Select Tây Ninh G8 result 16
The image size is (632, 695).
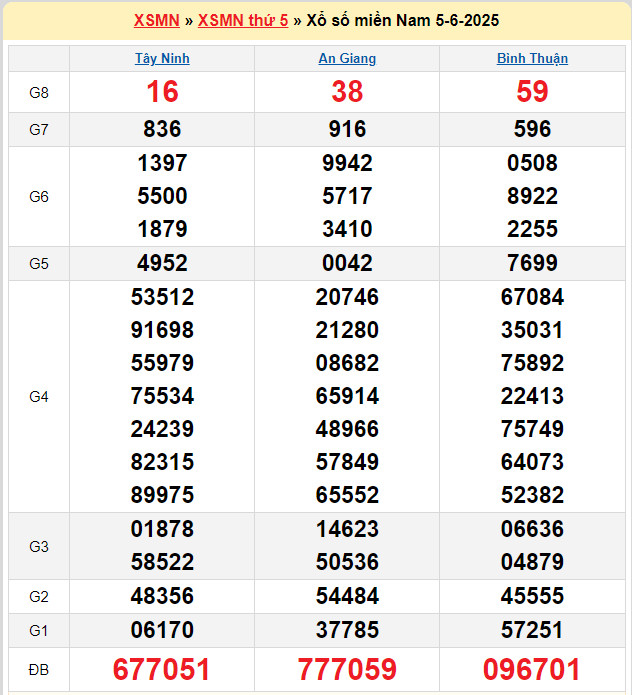pyautogui.click(x=162, y=92)
